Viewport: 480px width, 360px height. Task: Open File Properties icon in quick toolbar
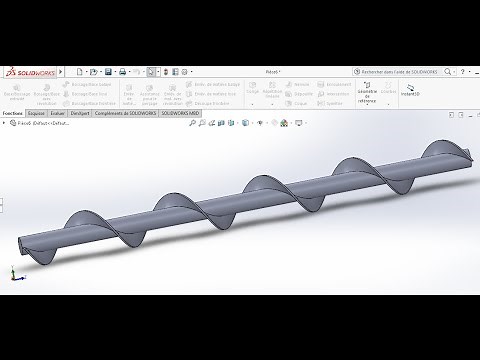[175, 72]
